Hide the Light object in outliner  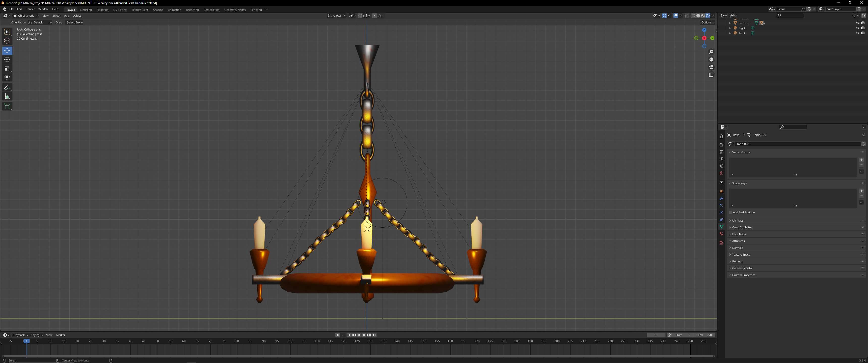[x=857, y=28]
